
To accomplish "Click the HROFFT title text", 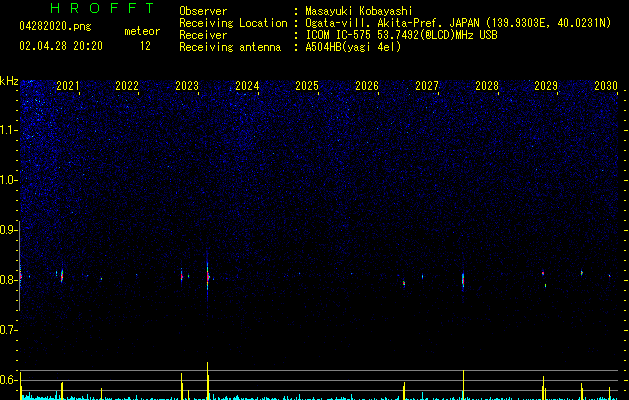I will (x=103, y=8).
